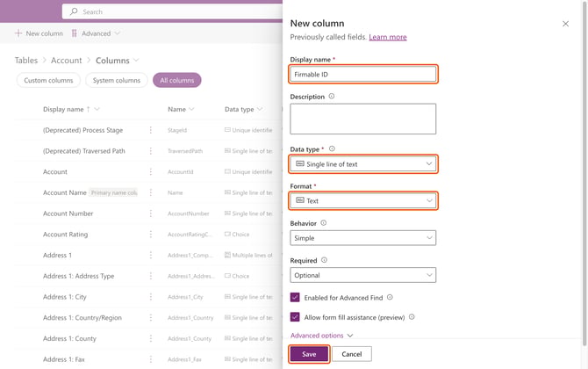Open the Account Name column row
The height and width of the screenshot is (369, 588).
[x=148, y=192]
